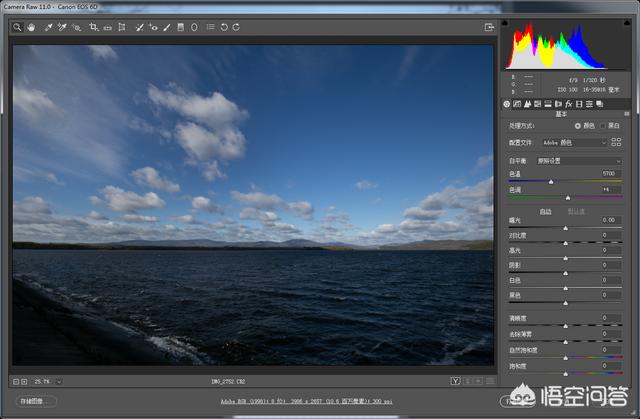Swap before and after settings icon
640x419 pixels.
pyautogui.click(x=468, y=381)
